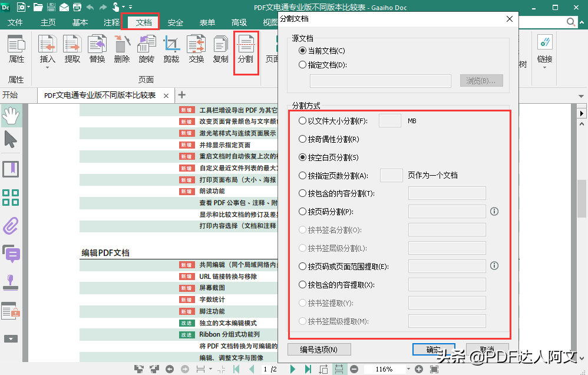The width and height of the screenshot is (588, 375).
Task: Switch to the 基本 ribbon tab
Action: click(80, 22)
